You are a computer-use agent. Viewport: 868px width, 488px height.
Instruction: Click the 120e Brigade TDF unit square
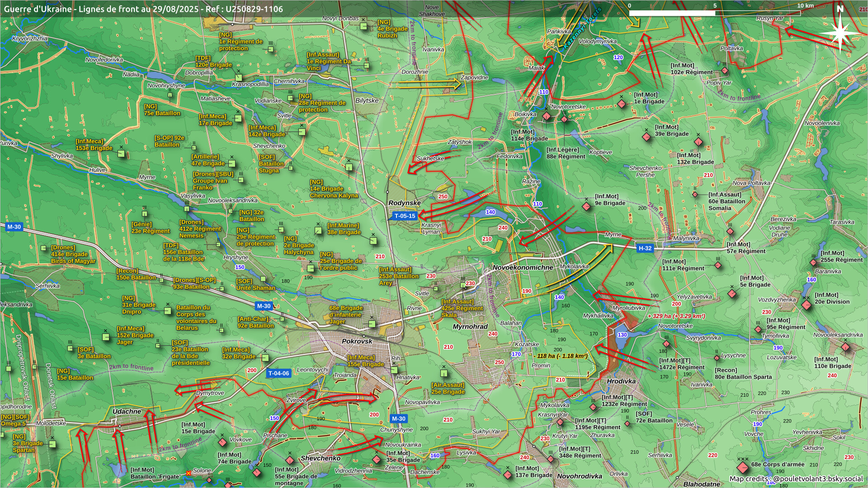tap(239, 77)
